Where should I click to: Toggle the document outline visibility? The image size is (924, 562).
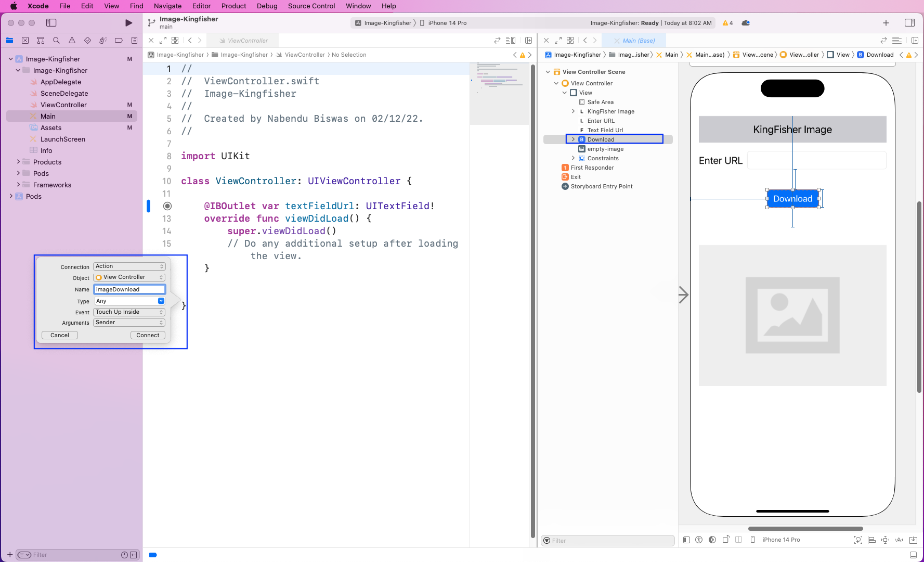686,540
